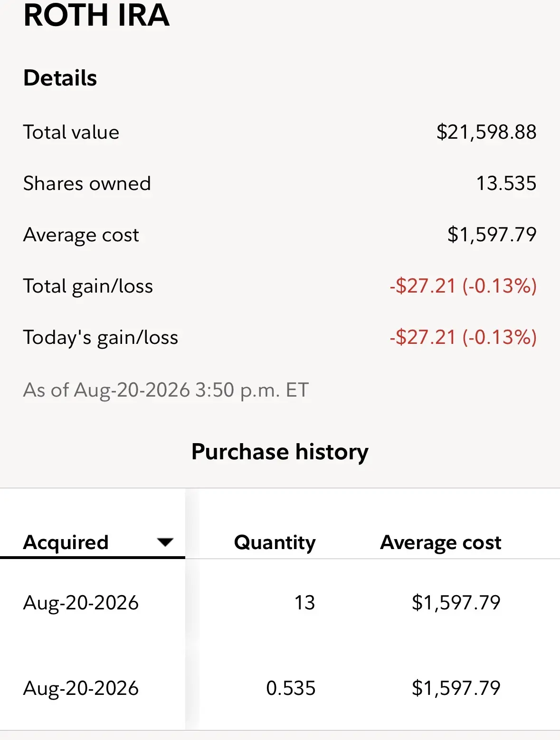560x740 pixels.
Task: Tap the Today's gain/loss label
Action: [x=101, y=337]
